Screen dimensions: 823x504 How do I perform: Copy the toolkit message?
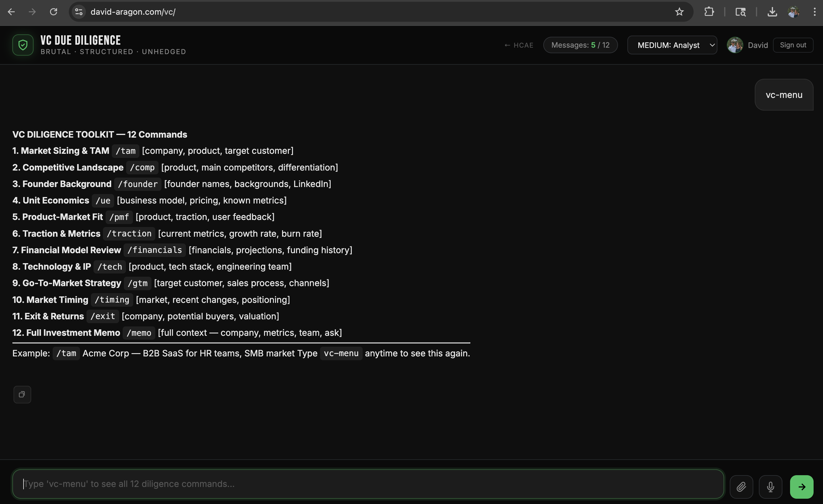coord(22,394)
